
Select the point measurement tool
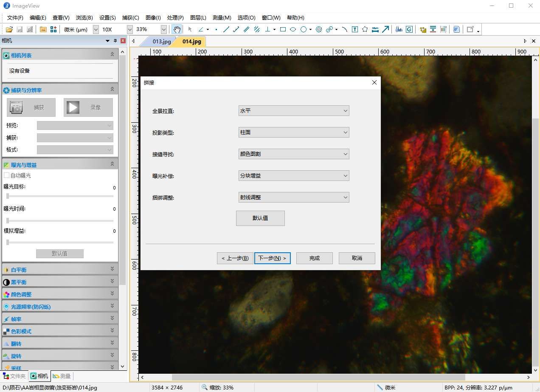216,29
